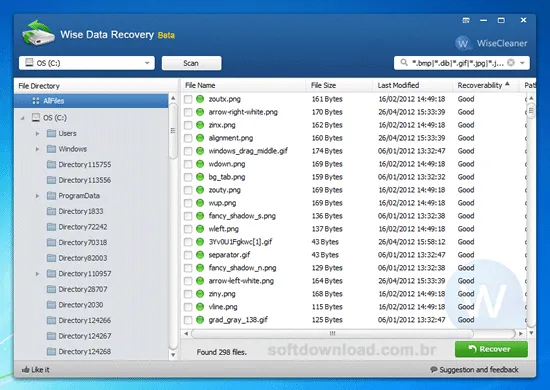The width and height of the screenshot is (550, 390).
Task: Click green status dot for vline.png
Action: click(x=200, y=307)
